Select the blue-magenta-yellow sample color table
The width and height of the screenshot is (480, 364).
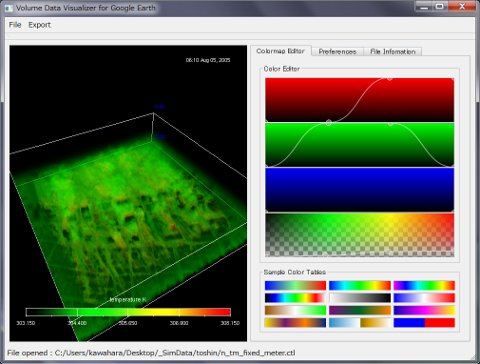coord(424,310)
